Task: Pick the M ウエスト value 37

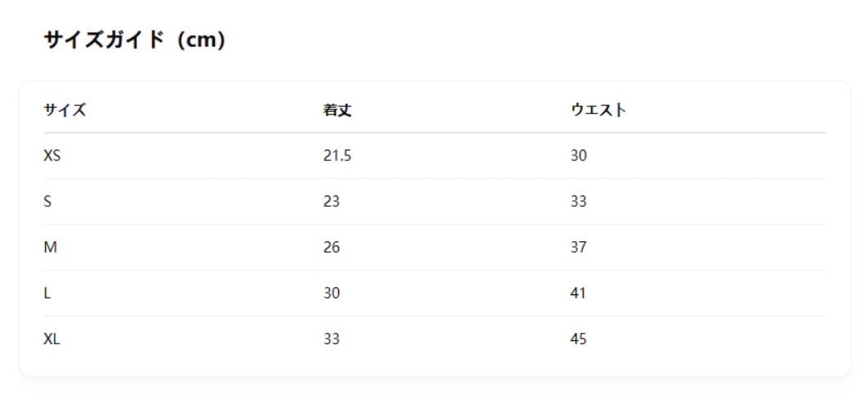Action: point(579,247)
